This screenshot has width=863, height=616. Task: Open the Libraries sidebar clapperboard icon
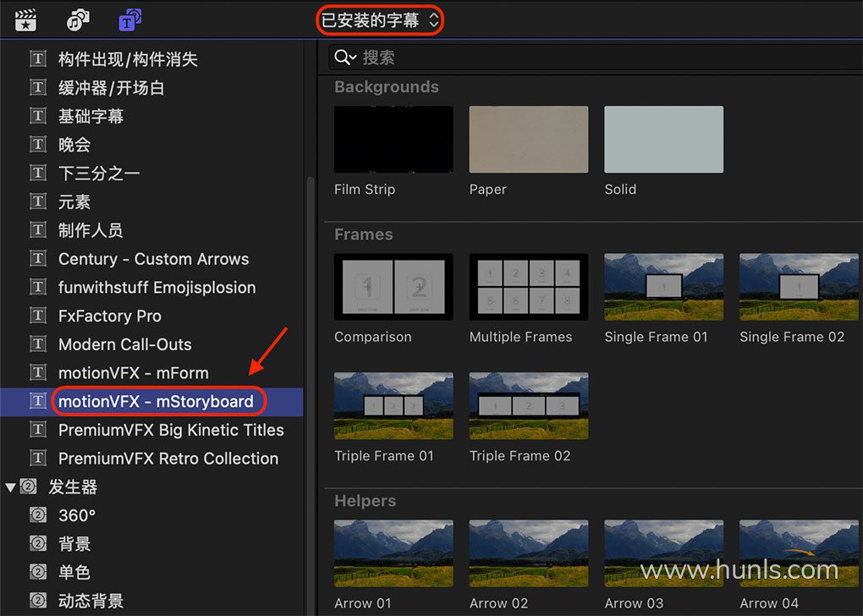click(x=26, y=20)
